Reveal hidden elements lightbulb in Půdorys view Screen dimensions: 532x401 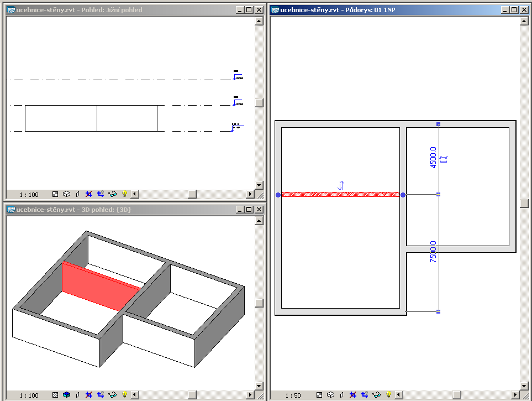point(388,394)
